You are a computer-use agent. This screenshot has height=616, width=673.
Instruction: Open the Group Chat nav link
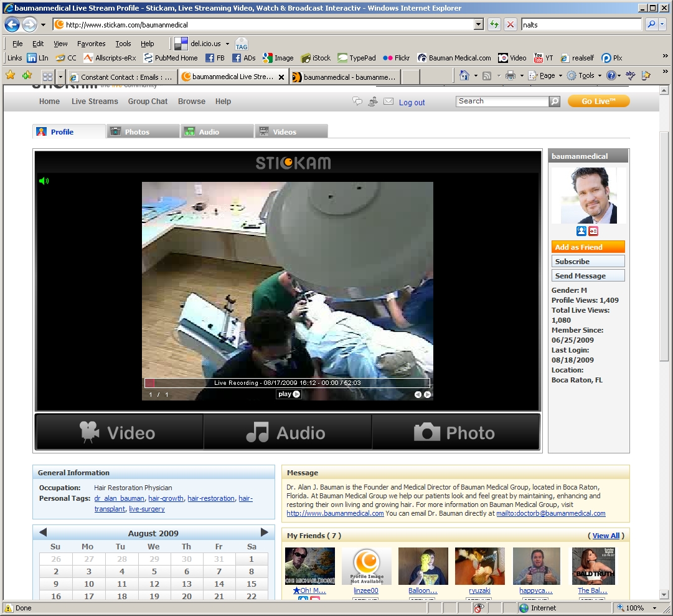(148, 102)
